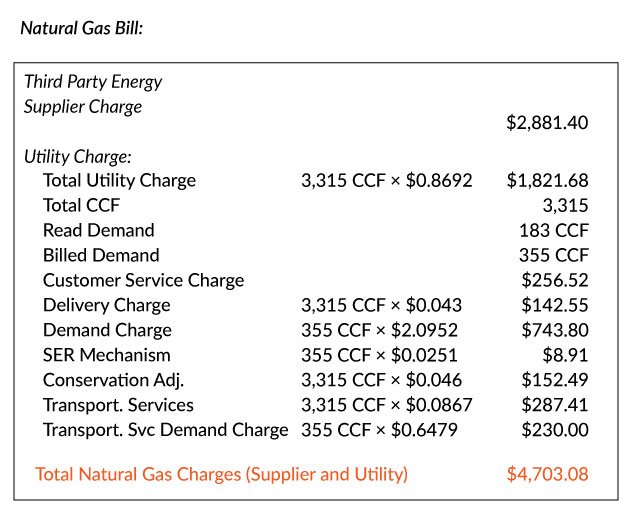Screen dimensions: 630x511
Task: Click the $4,703.08 total charges amount
Action: [x=547, y=474]
